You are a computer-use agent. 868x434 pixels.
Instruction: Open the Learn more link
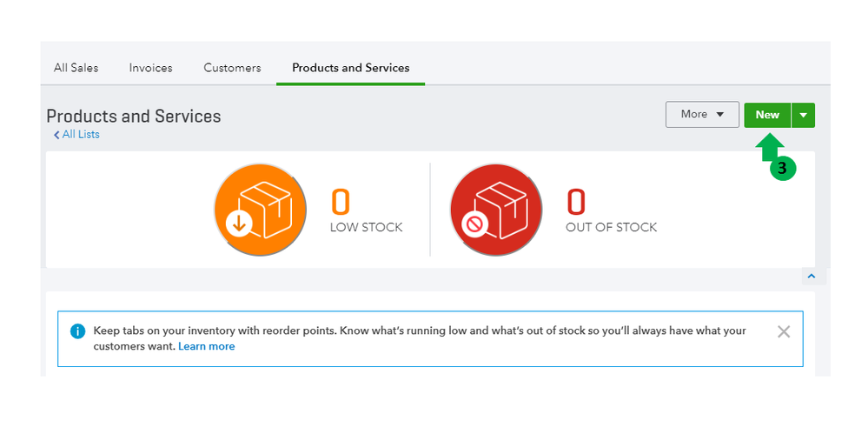click(x=207, y=346)
